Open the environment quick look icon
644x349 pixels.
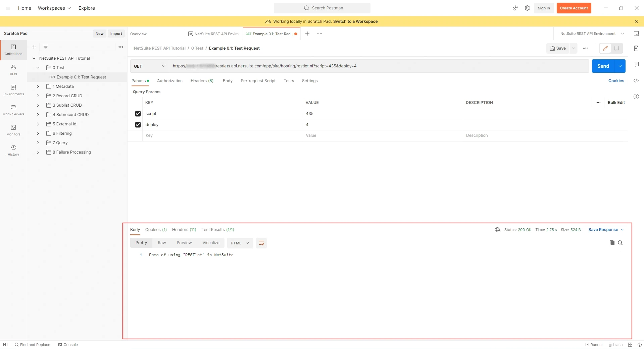click(636, 34)
